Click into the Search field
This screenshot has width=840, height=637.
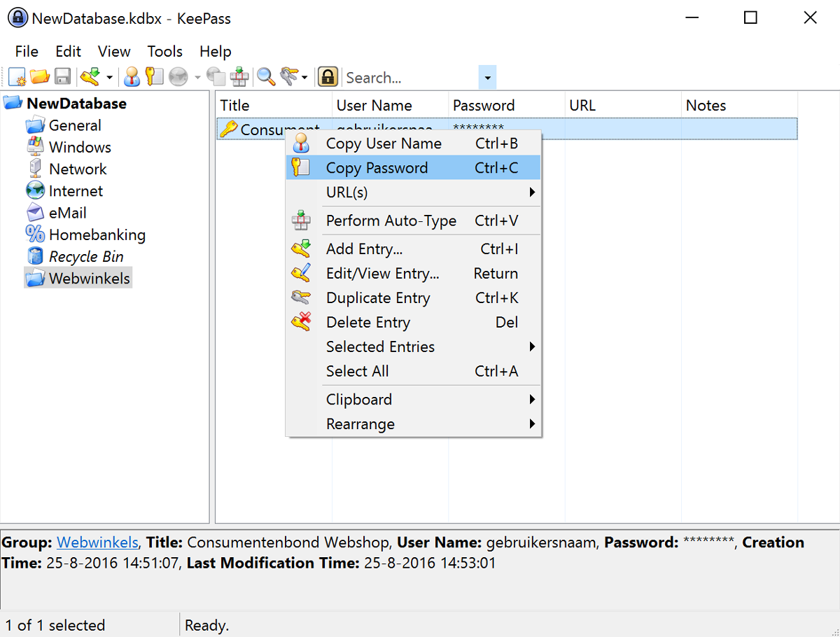click(x=409, y=78)
